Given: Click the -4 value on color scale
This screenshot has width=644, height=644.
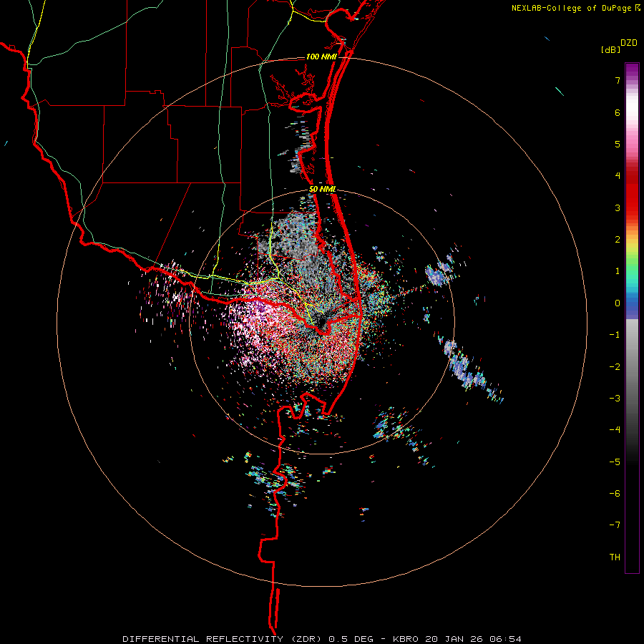Looking at the screenshot, I should pyautogui.click(x=615, y=430).
